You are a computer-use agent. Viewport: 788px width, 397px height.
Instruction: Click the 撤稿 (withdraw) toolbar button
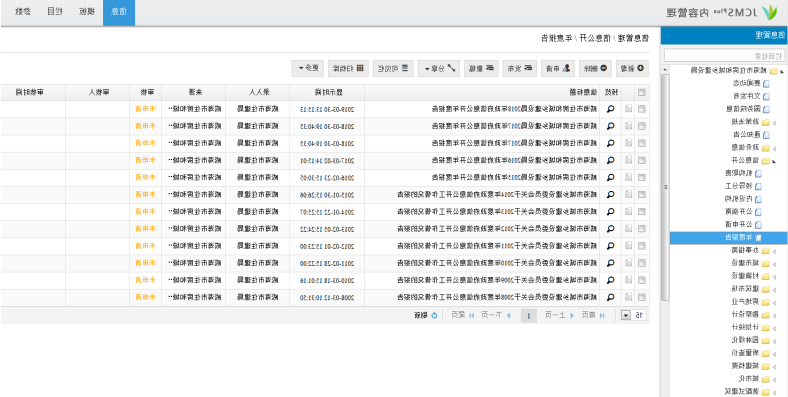tap(482, 68)
